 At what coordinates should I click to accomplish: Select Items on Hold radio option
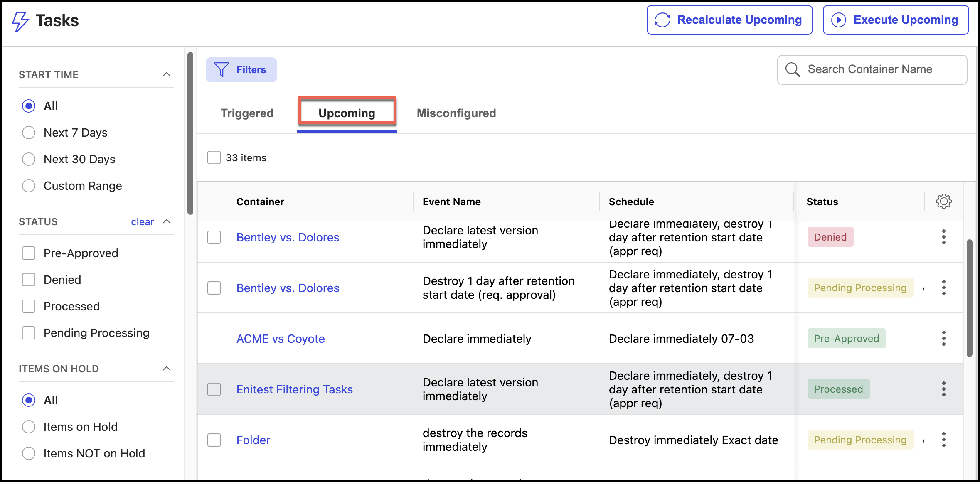(29, 427)
